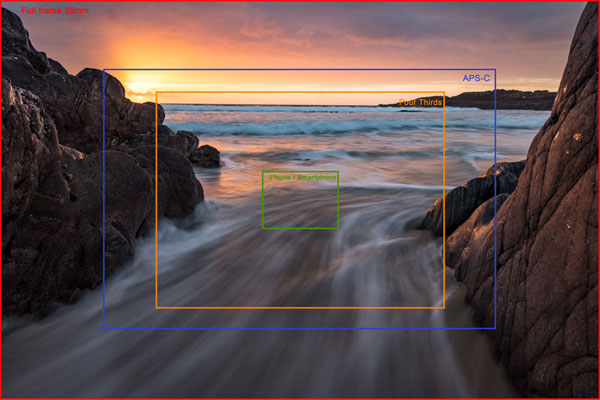Screen dimensions: 600x400
Task: Click the bottom edge of the orange Four Thirds frame
Action: [x=300, y=307]
